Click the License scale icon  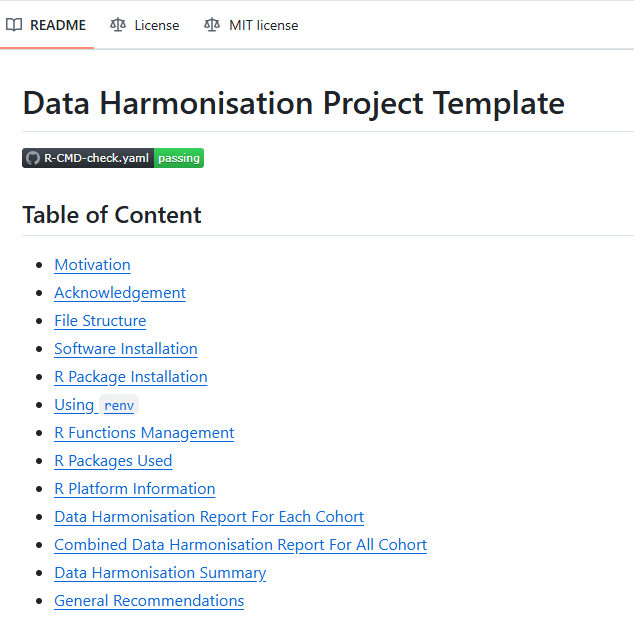(118, 25)
